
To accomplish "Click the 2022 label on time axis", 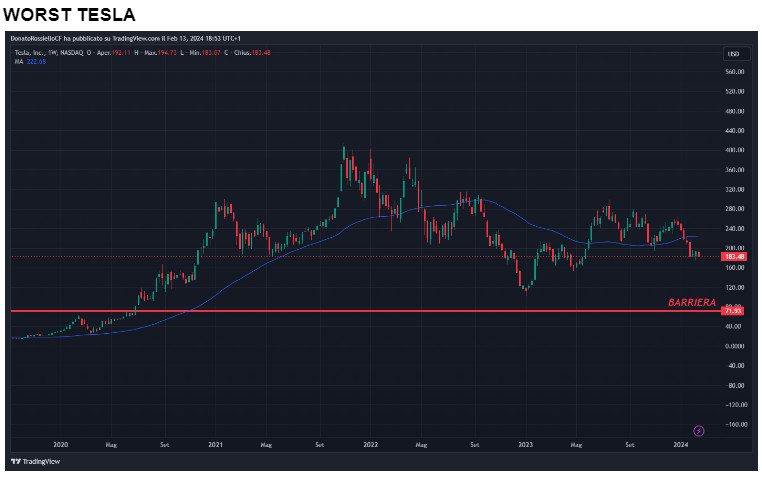I will [370, 444].
